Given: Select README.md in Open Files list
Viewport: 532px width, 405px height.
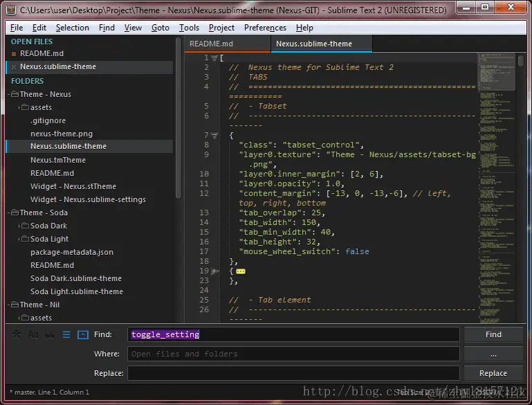Looking at the screenshot, I should click(42, 53).
